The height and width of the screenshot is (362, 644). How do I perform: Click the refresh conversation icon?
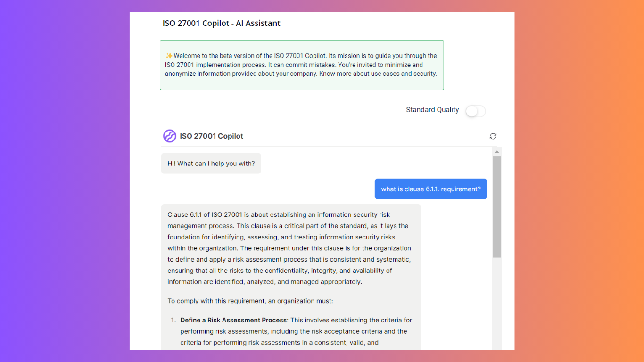point(493,136)
